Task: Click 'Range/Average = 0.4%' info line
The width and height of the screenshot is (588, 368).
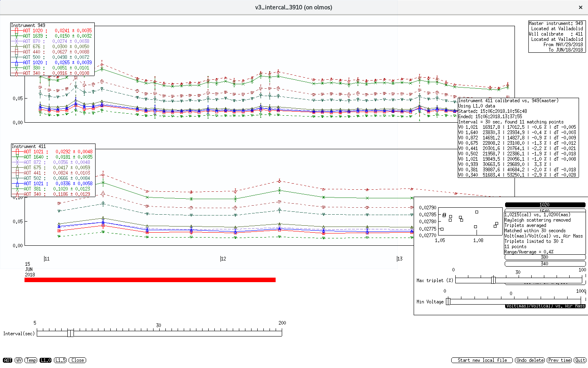Action: (x=529, y=252)
